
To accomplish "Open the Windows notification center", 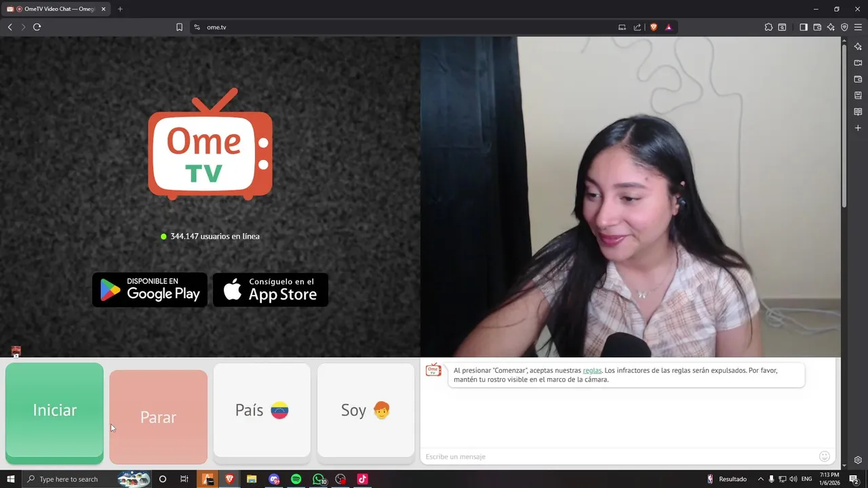I will [x=854, y=479].
